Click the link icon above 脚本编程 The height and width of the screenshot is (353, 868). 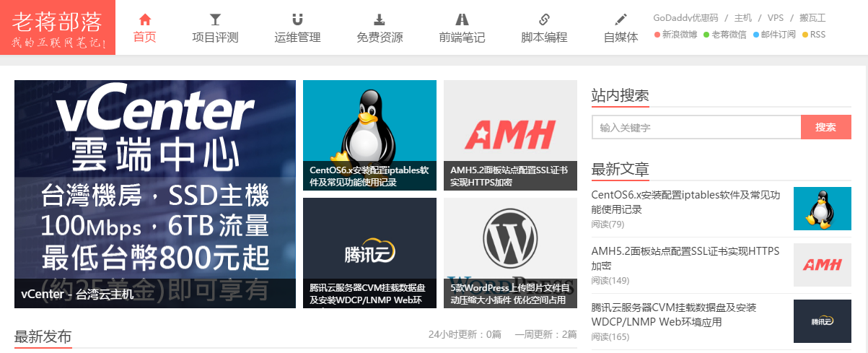[544, 19]
